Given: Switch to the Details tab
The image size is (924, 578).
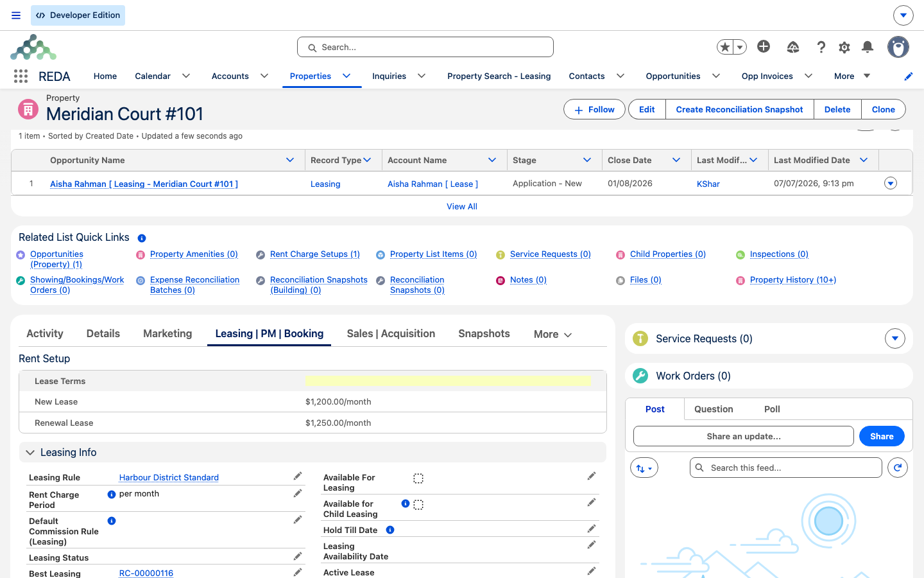Looking at the screenshot, I should coord(103,334).
